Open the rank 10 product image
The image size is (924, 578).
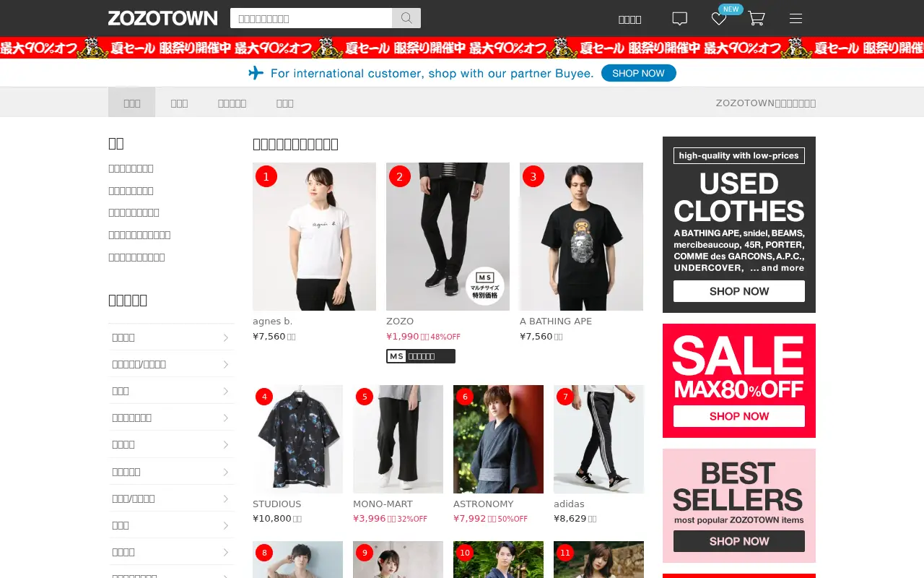[498, 560]
